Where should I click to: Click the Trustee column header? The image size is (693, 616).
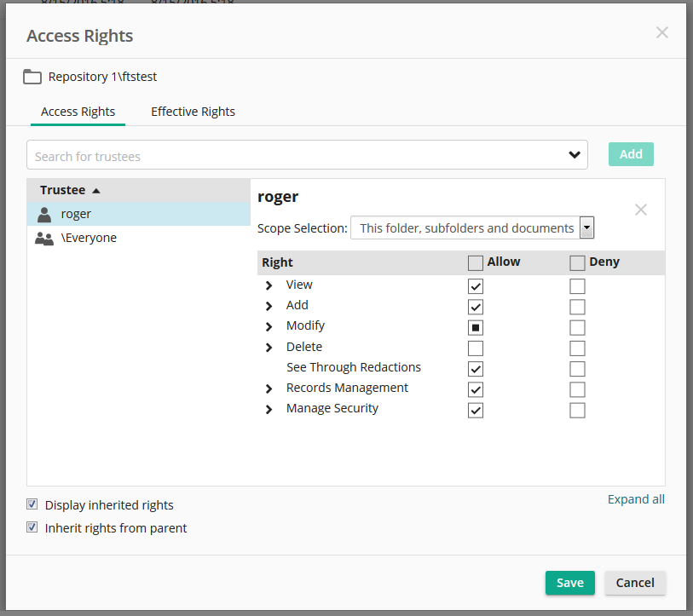pos(139,191)
